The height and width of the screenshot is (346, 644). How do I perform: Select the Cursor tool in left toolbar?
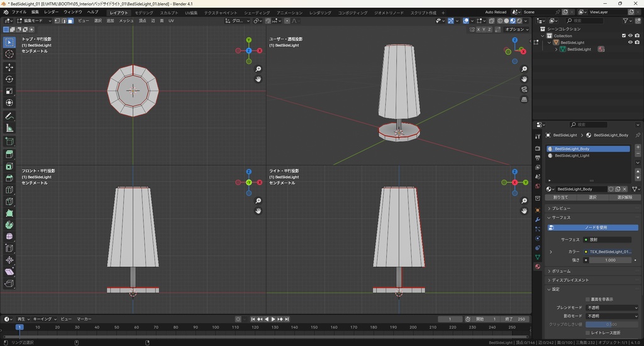tap(9, 54)
